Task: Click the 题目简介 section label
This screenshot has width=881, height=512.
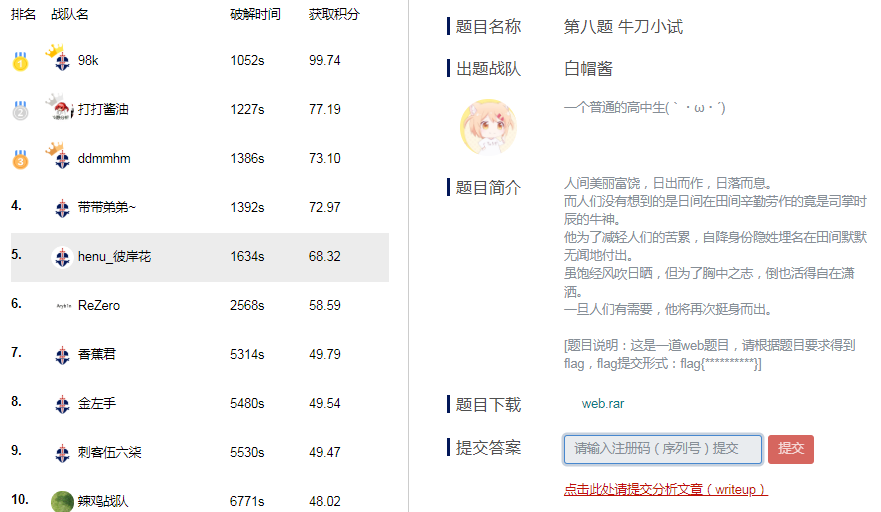Action: pyautogui.click(x=488, y=187)
